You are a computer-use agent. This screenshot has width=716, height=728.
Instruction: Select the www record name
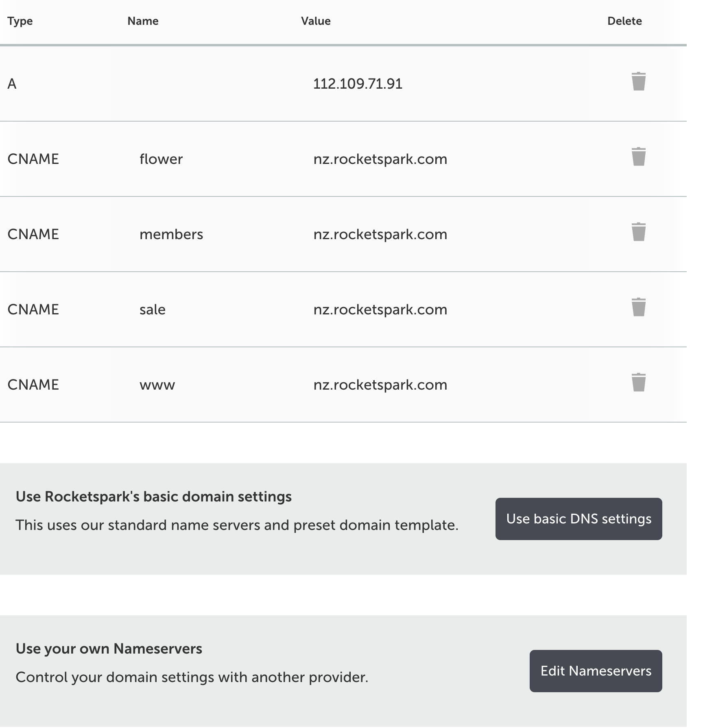click(157, 385)
